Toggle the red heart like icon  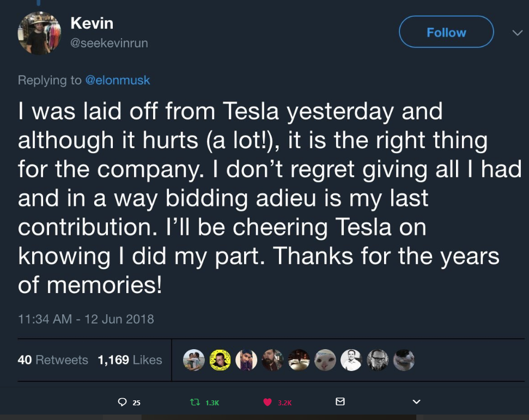pos(267,402)
